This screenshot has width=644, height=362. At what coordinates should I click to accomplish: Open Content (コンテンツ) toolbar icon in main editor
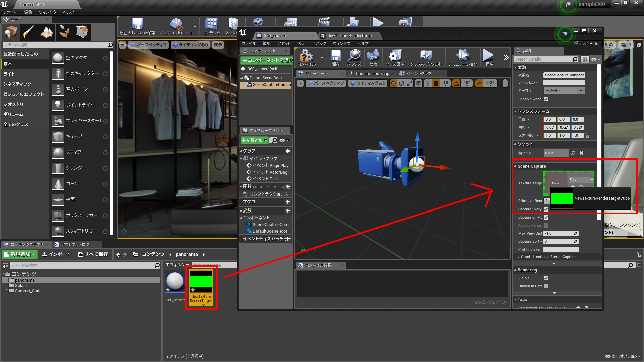(211, 26)
